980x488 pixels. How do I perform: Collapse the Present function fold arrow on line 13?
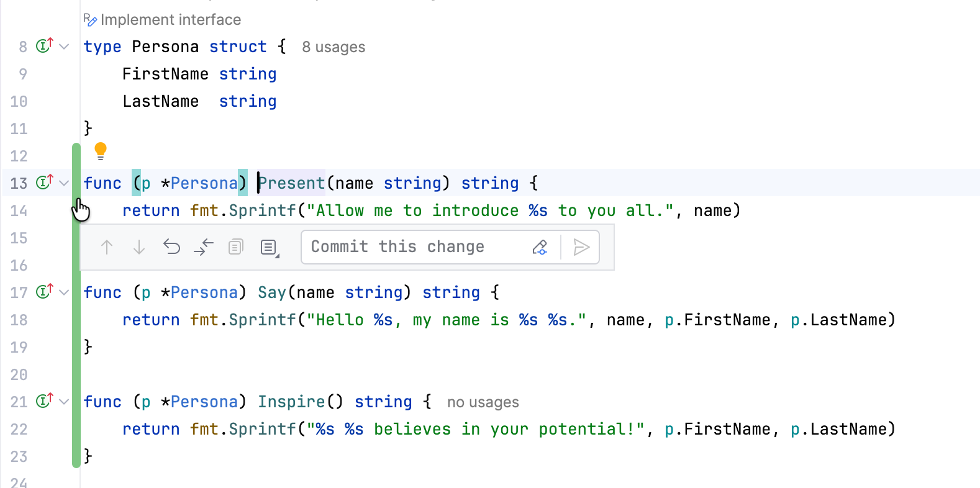64,183
